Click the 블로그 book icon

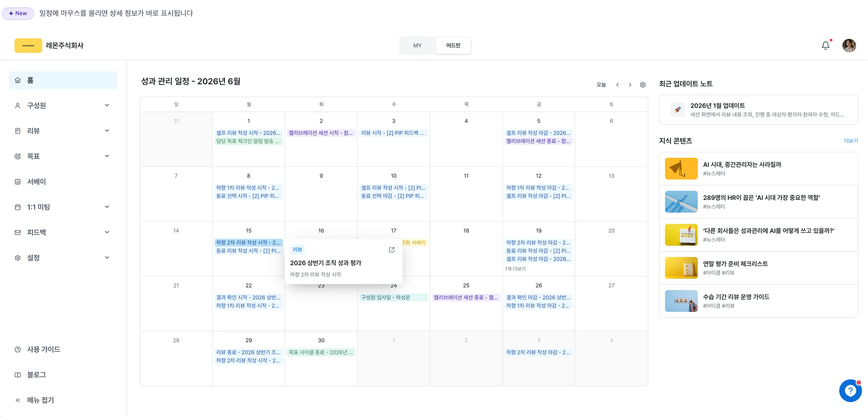18,375
